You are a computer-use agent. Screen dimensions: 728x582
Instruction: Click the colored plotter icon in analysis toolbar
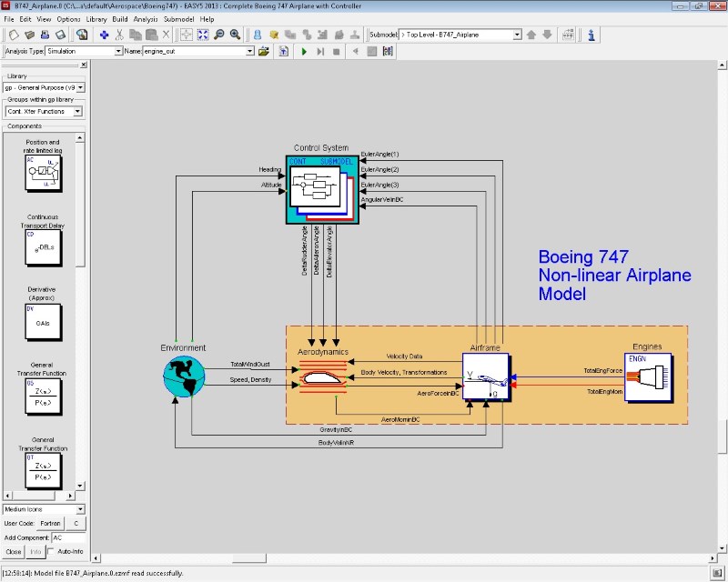[x=388, y=52]
